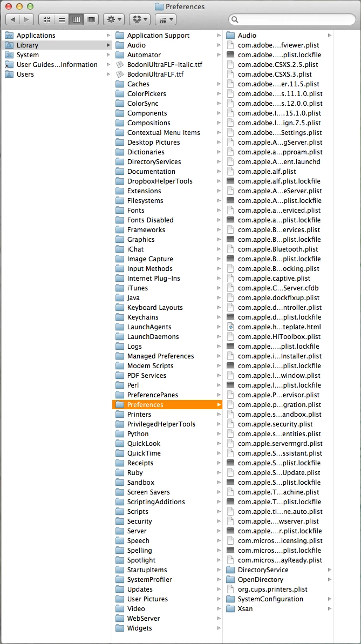
Task: Select the Desktop Pictures folder icon
Action: point(119,142)
